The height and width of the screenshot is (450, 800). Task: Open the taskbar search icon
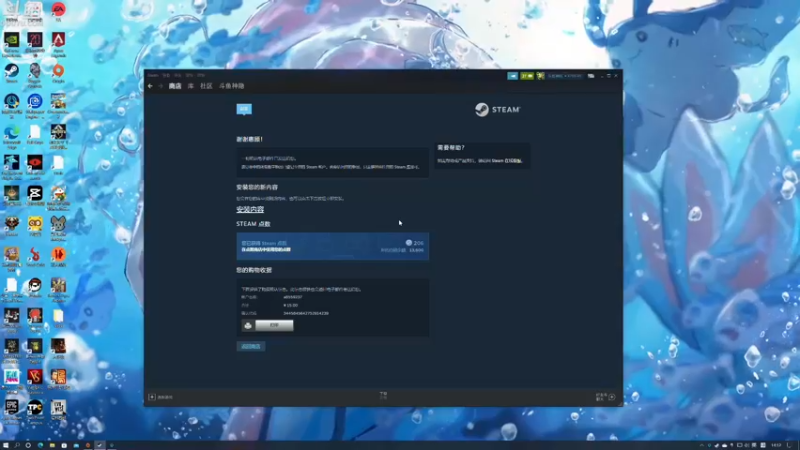[x=17, y=445]
